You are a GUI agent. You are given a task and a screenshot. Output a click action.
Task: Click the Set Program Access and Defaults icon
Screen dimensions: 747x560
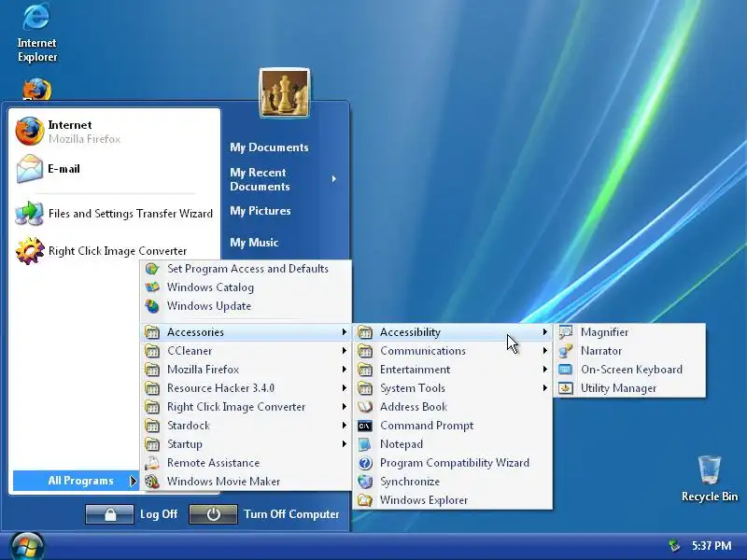click(x=152, y=269)
